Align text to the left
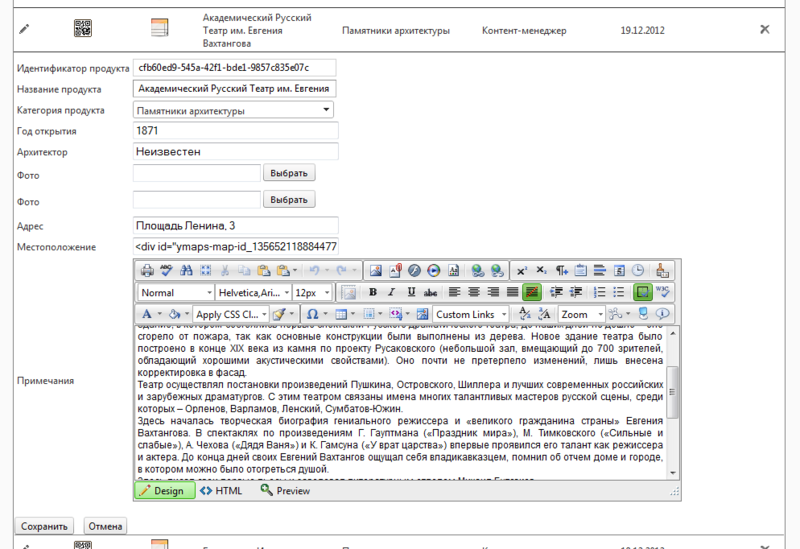The height and width of the screenshot is (549, 800). (454, 292)
